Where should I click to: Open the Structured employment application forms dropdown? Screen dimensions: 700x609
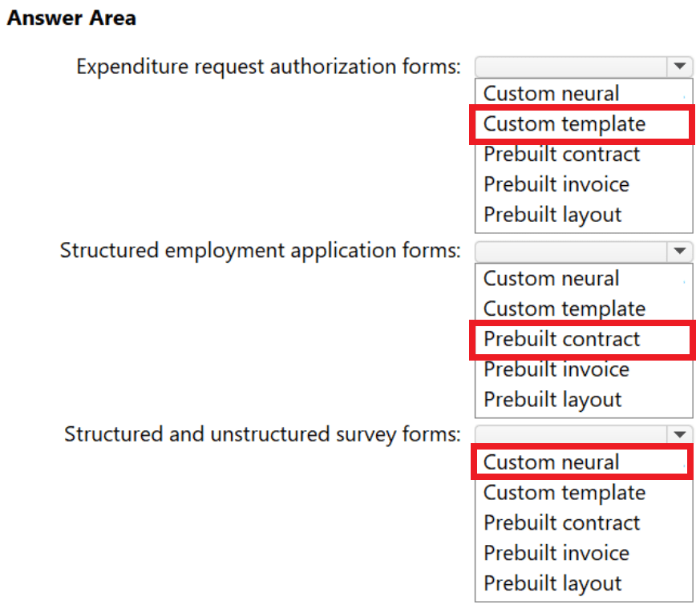tap(584, 252)
